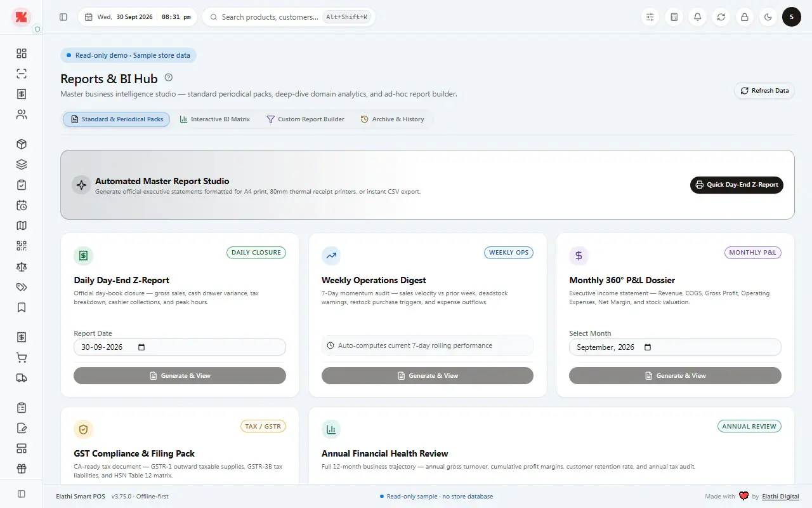Click the date and time display in top bar
Image resolution: width=812 pixels, height=508 pixels.
[138, 17]
